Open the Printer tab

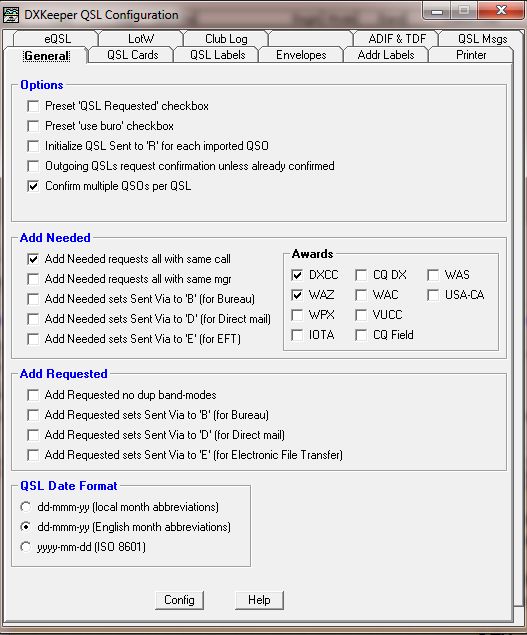[x=470, y=55]
